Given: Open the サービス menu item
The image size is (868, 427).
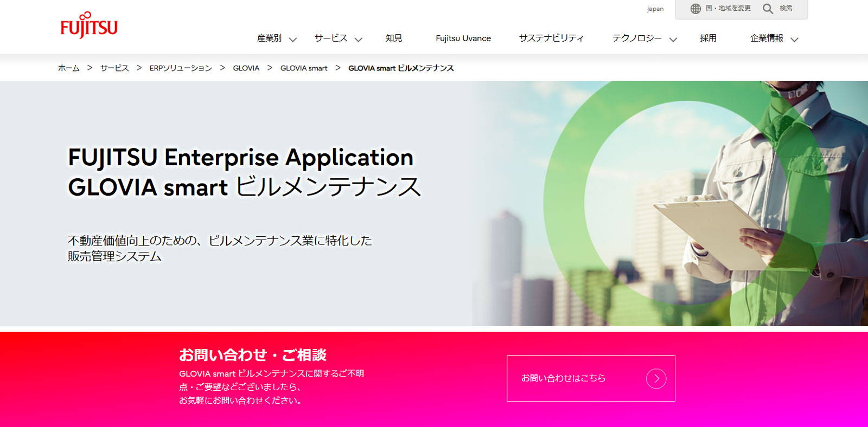Looking at the screenshot, I should pos(331,38).
